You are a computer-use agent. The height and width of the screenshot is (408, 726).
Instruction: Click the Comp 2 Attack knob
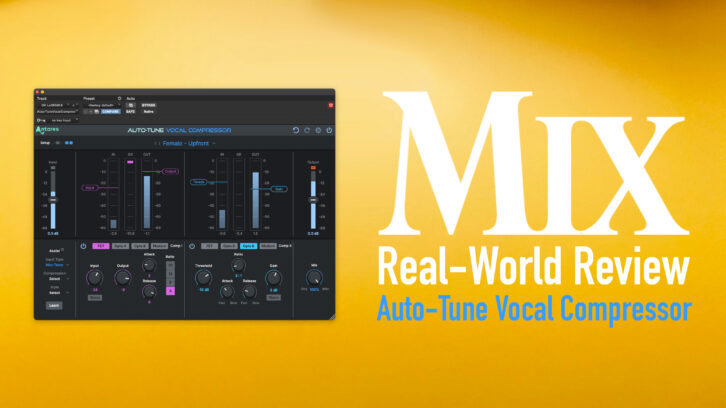[227, 292]
